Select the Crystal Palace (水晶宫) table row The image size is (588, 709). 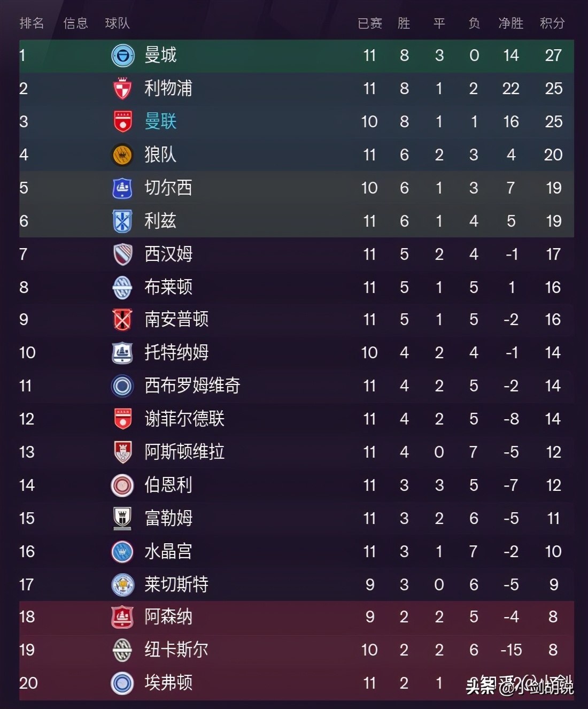click(294, 551)
